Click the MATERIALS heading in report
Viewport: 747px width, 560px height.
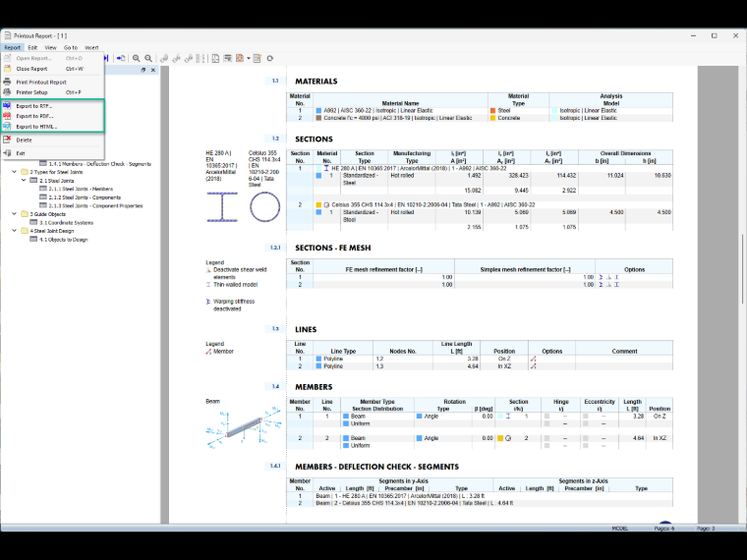pyautogui.click(x=316, y=82)
